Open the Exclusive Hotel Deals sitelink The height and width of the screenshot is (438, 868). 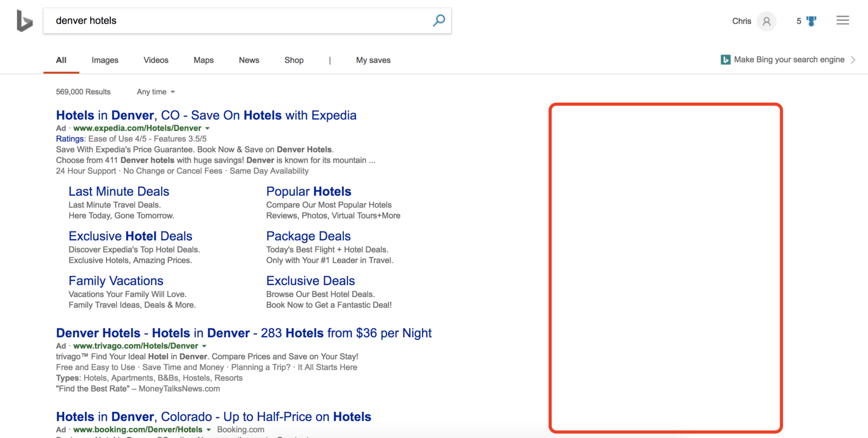tap(130, 236)
